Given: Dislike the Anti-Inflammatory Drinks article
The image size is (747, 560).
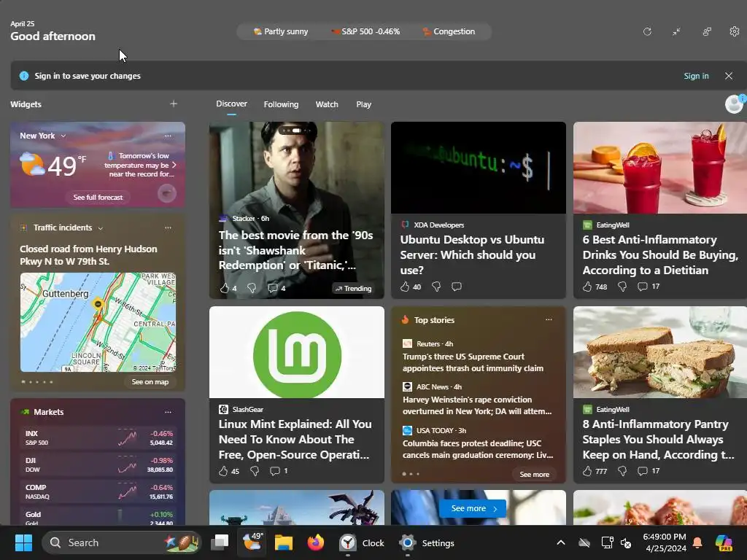Looking at the screenshot, I should point(622,287).
